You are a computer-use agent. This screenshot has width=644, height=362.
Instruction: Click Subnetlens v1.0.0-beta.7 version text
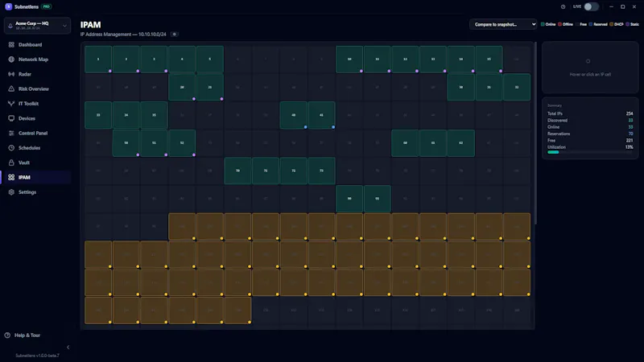coord(37,356)
